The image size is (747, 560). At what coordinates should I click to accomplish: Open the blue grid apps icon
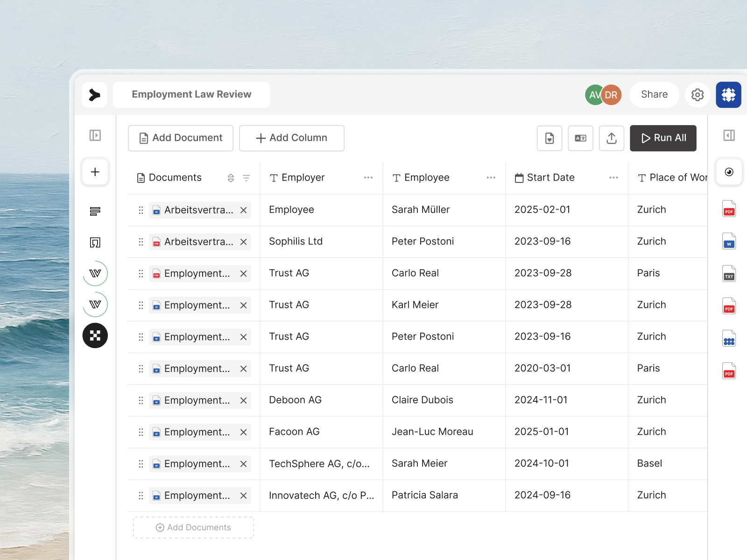click(x=728, y=95)
